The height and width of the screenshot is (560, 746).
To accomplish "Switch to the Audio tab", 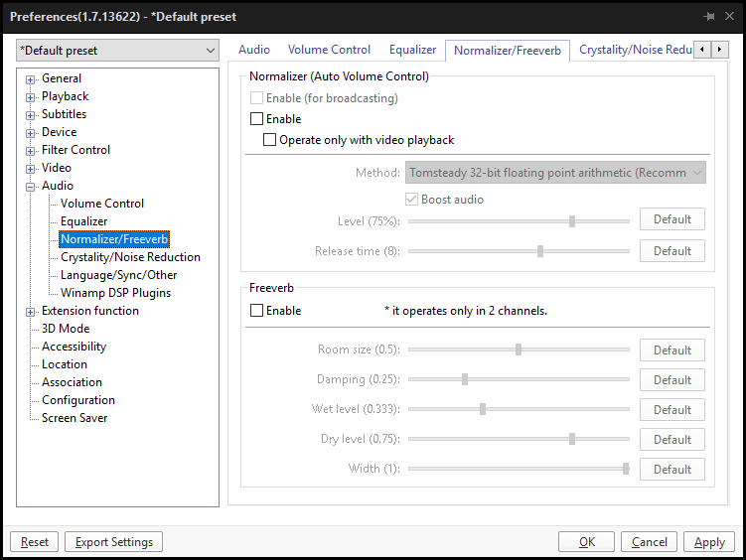I will (254, 50).
